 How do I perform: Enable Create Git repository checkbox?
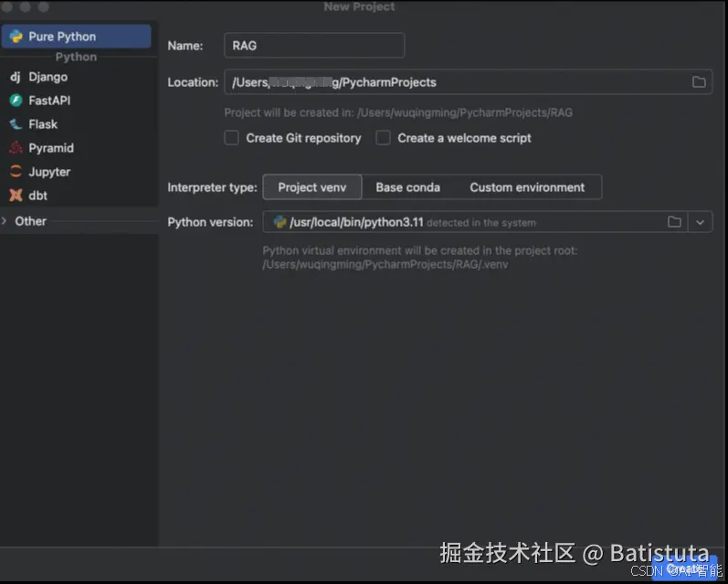pyautogui.click(x=232, y=138)
